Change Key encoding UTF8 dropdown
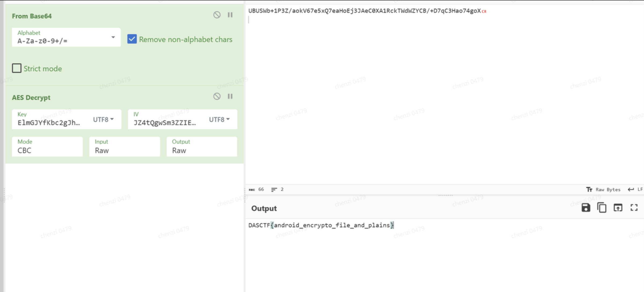 (103, 119)
